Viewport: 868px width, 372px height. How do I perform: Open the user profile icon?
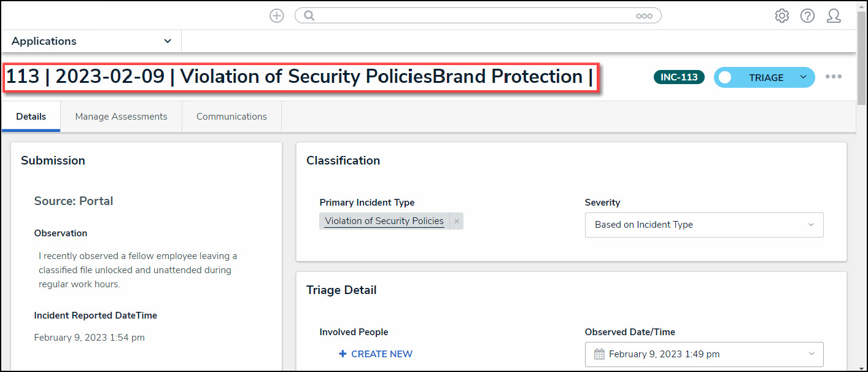pyautogui.click(x=833, y=16)
